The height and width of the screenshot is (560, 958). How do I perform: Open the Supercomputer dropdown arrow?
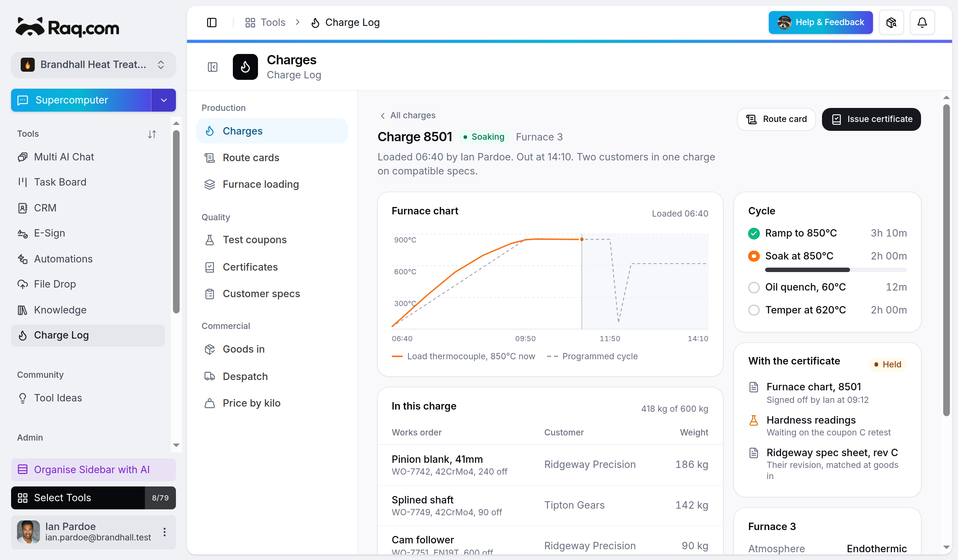[164, 101]
